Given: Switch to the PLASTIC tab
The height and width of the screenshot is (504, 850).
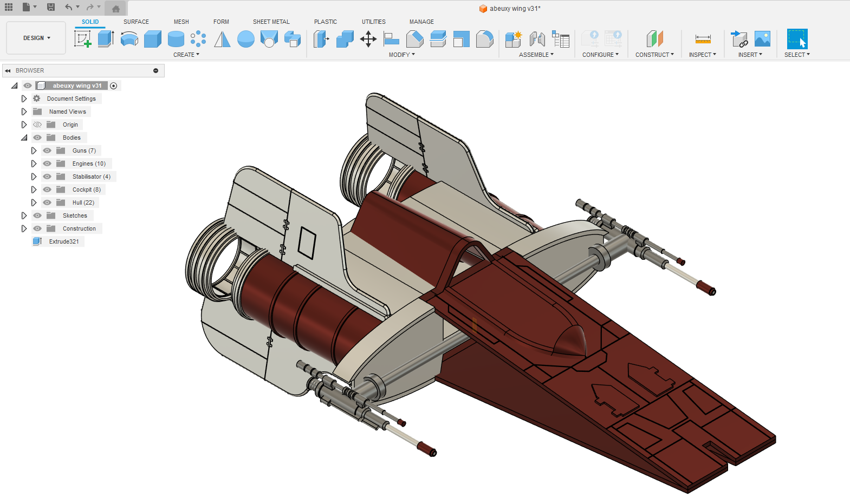Looking at the screenshot, I should [x=326, y=22].
